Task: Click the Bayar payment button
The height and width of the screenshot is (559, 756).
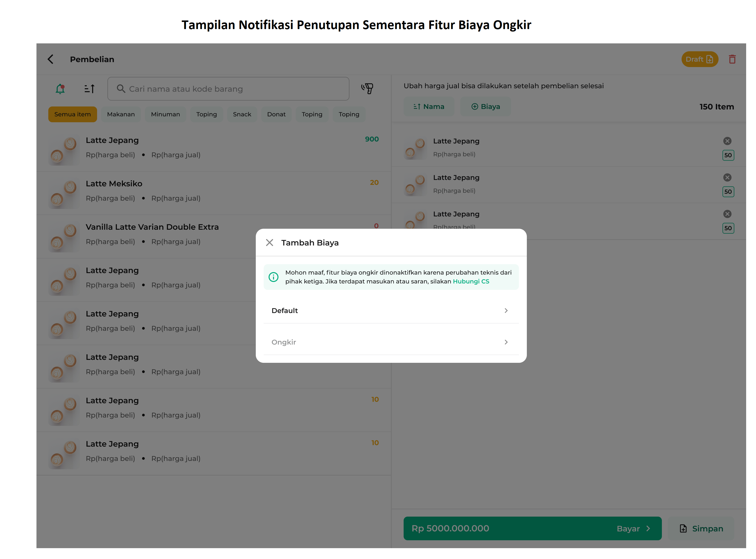Action: (533, 528)
